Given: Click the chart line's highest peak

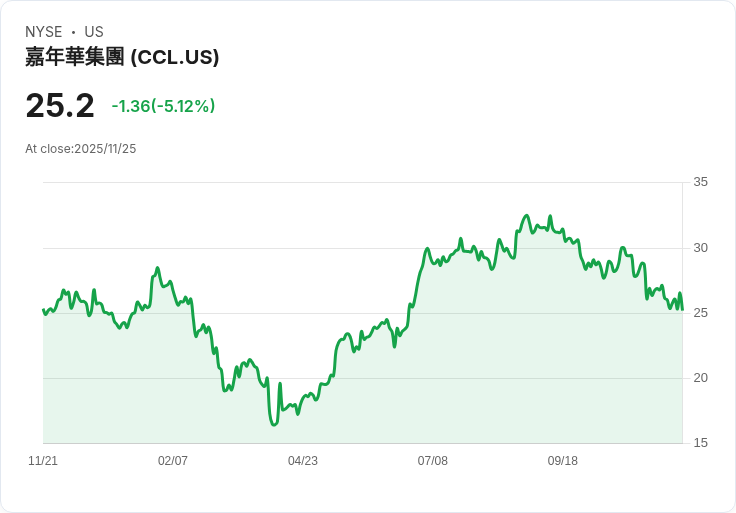Looking at the screenshot, I should 526,215.
